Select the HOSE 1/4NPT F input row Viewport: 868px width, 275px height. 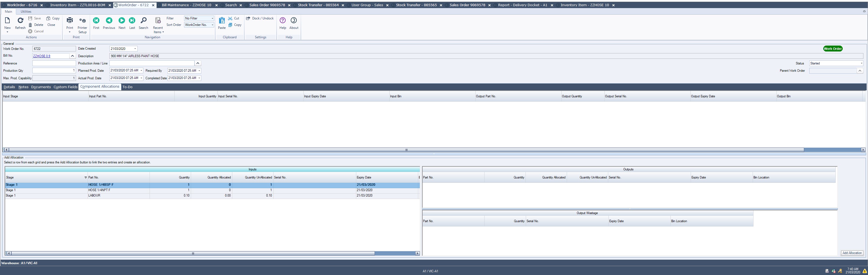coord(99,190)
